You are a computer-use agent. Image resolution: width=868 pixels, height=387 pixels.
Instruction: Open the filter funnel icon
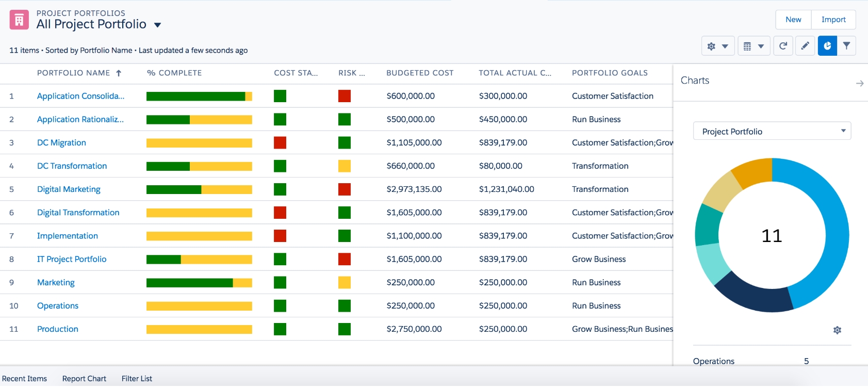point(846,46)
